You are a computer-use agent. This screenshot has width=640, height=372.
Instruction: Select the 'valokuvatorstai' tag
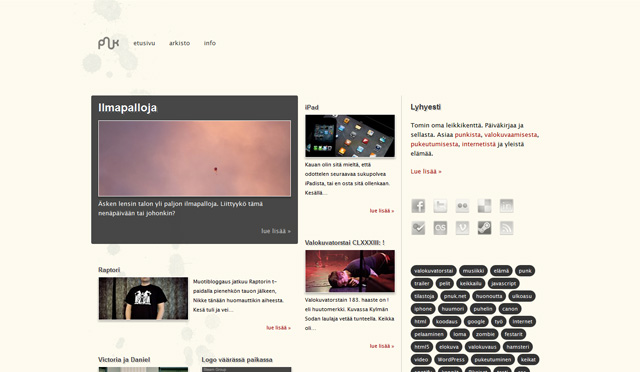(x=433, y=271)
